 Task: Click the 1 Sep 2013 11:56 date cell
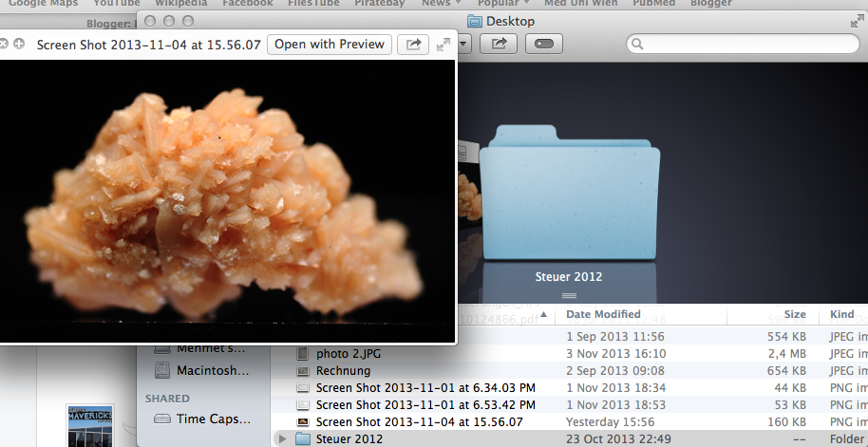pos(615,336)
